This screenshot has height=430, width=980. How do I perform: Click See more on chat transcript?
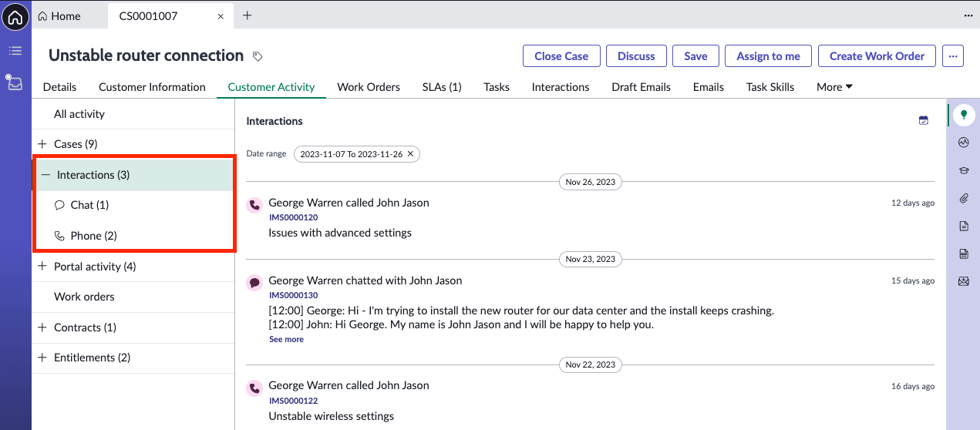[286, 339]
